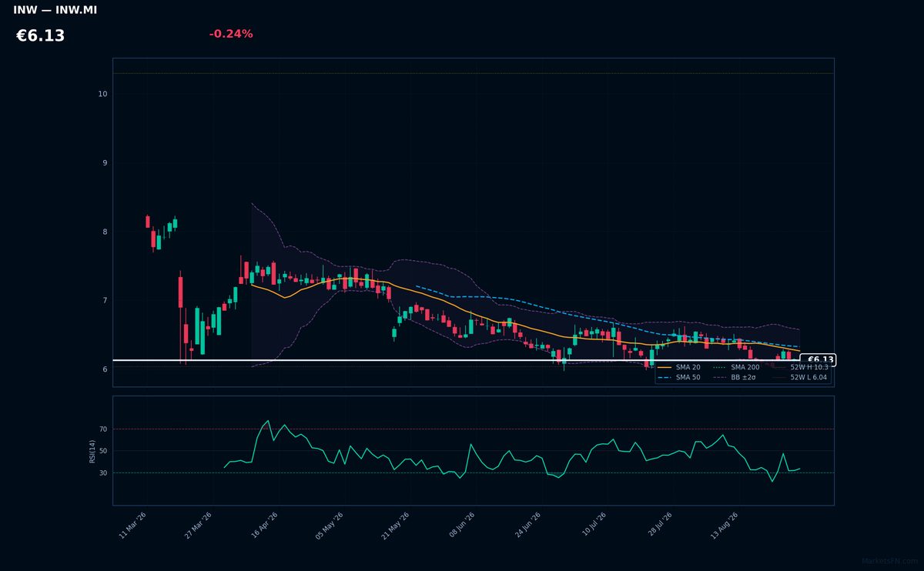Click the 52W L 6.04 legend entry

coord(801,378)
